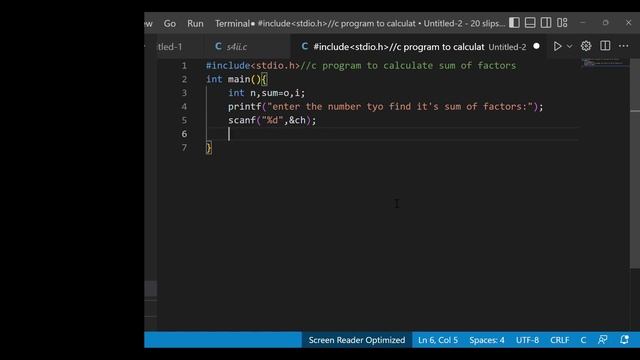
Task: Open feedback icon in the status bar
Action: [602, 340]
